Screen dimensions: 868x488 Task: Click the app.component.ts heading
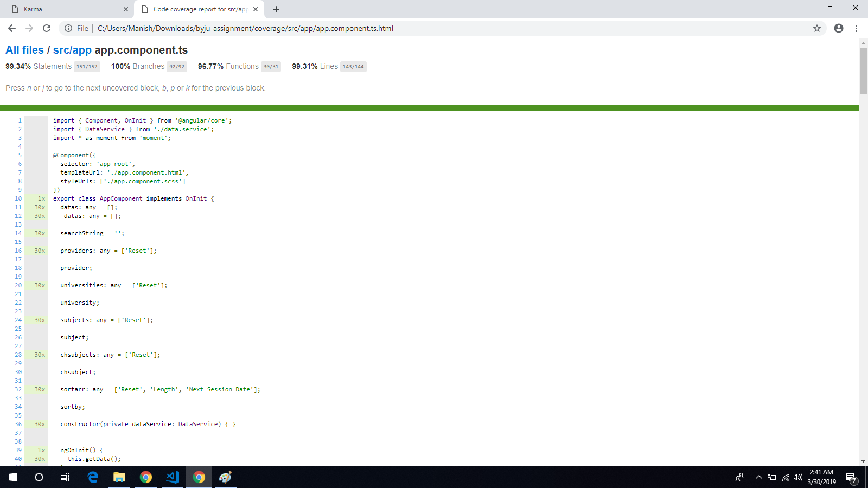tap(141, 50)
